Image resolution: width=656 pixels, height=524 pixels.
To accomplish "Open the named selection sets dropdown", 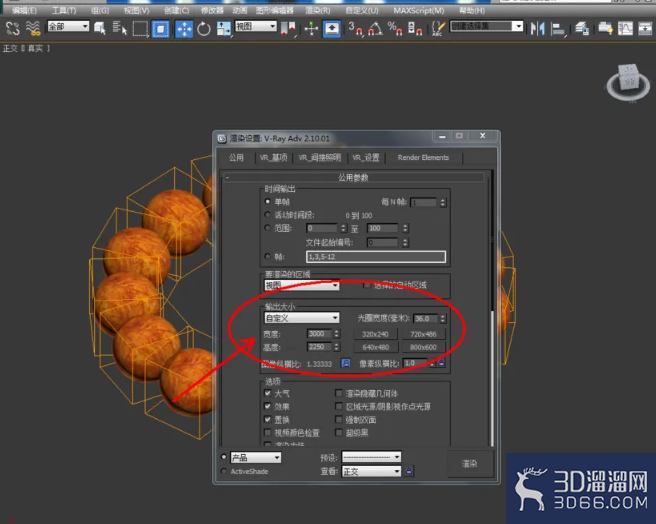I will tap(487, 26).
